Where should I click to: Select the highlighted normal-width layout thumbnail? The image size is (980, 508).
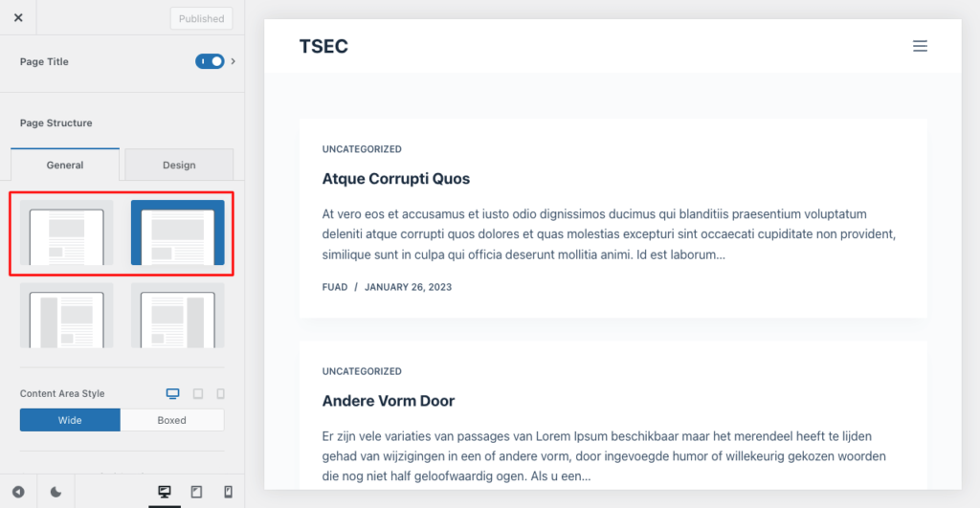pyautogui.click(x=177, y=232)
